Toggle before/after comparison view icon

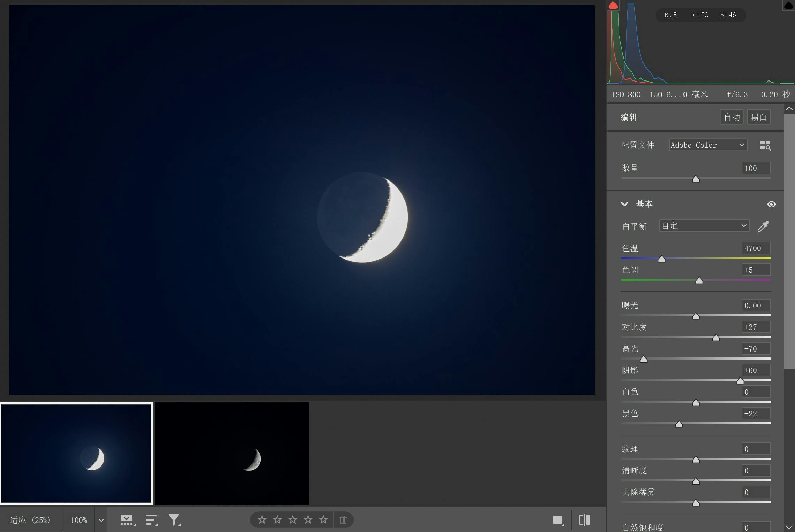coord(585,520)
